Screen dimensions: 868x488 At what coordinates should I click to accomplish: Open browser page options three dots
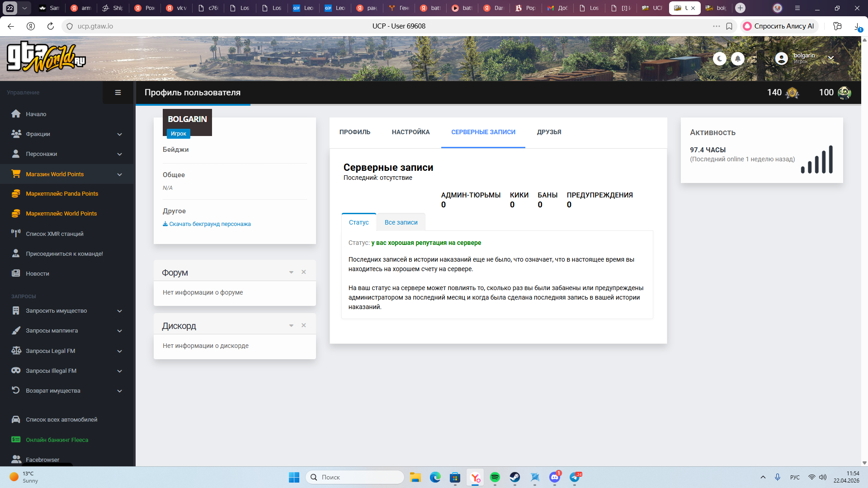pyautogui.click(x=717, y=26)
